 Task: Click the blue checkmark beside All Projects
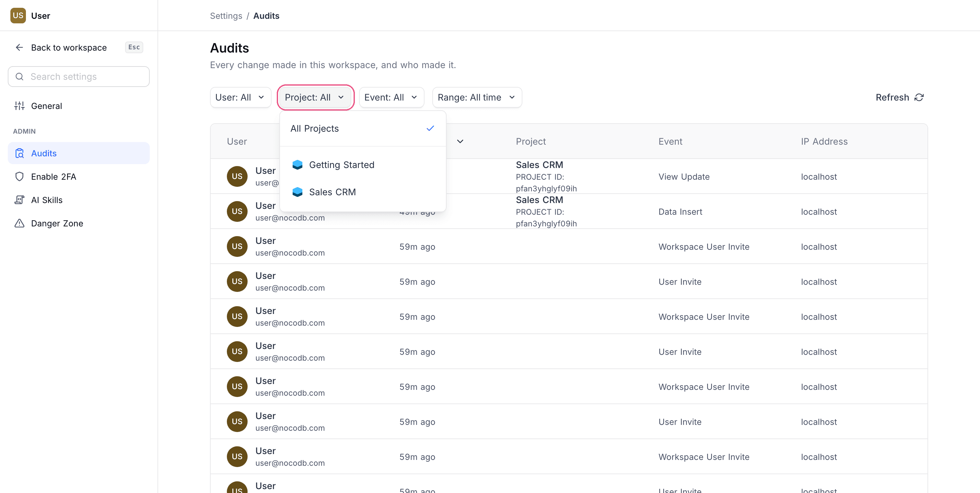pos(430,128)
